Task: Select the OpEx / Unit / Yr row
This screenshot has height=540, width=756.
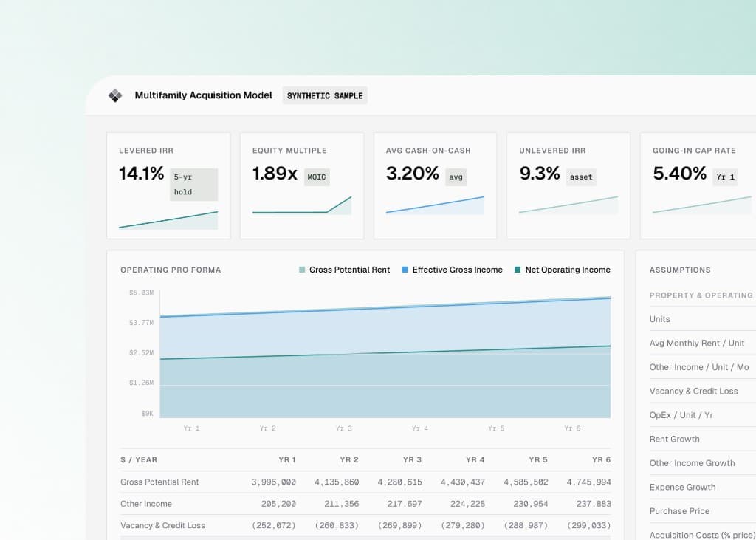Action: [703, 415]
